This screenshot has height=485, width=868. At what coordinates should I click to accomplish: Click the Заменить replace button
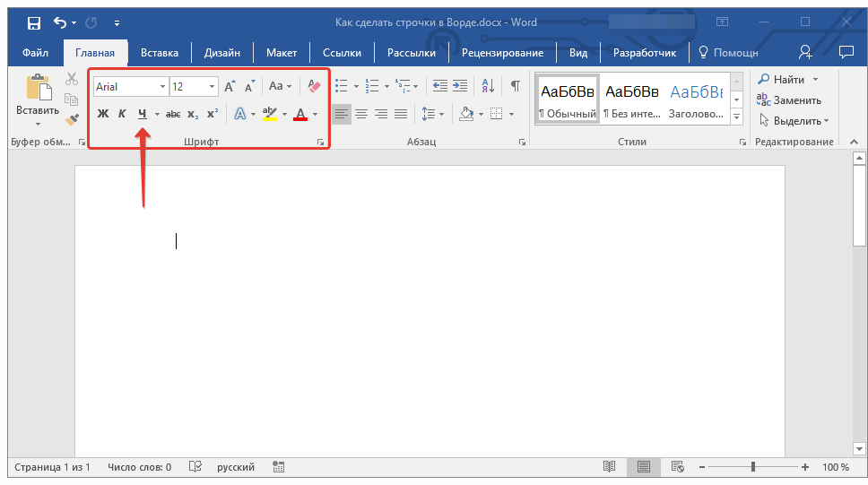(x=789, y=100)
